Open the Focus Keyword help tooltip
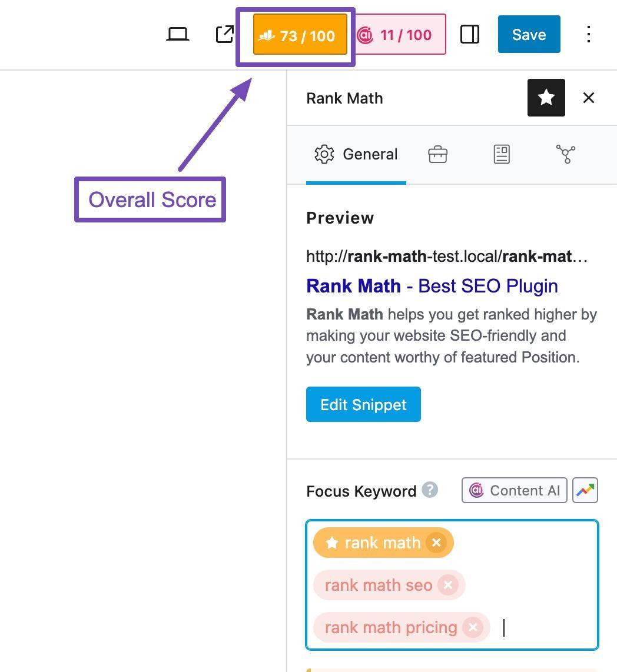This screenshot has height=672, width=617. coord(430,490)
